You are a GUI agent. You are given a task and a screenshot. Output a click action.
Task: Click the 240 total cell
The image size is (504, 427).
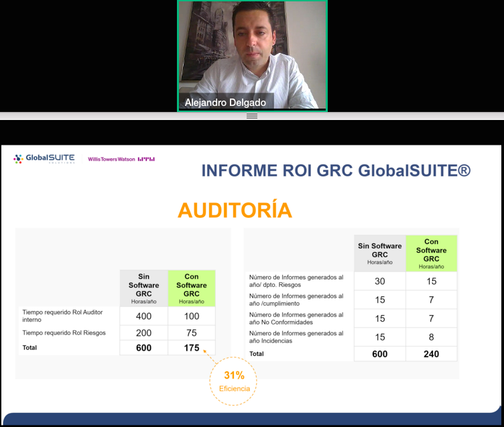pos(432,354)
